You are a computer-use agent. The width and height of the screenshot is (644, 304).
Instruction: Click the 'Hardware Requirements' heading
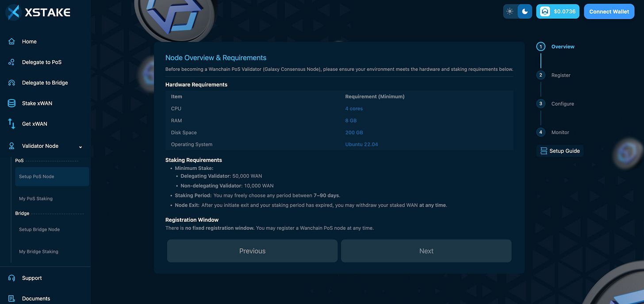(196, 85)
